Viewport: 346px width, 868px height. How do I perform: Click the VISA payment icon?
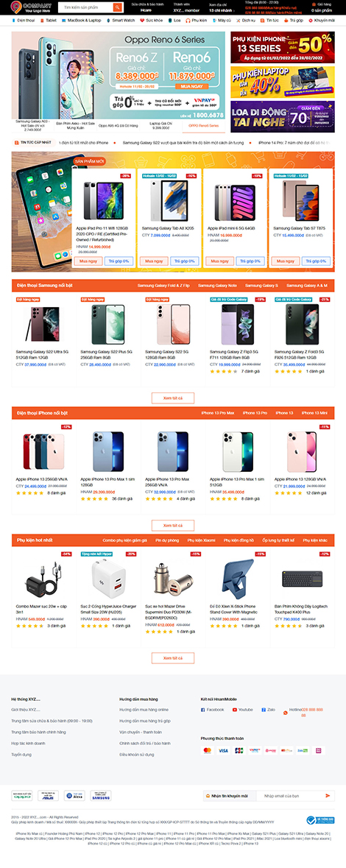pyautogui.click(x=223, y=751)
